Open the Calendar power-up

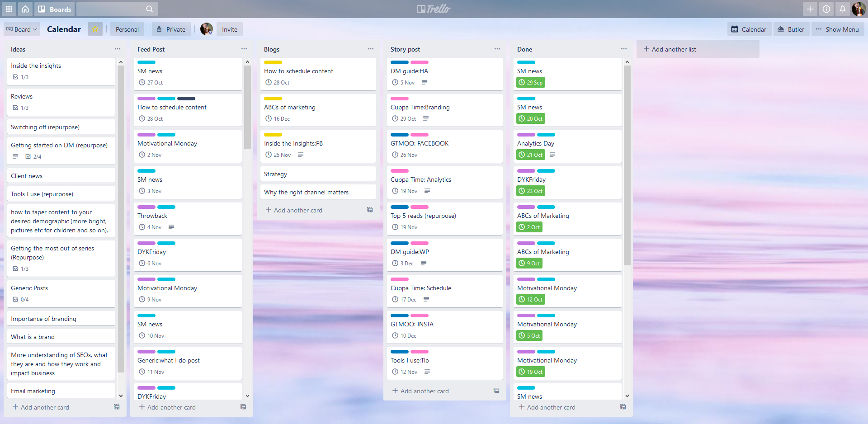pos(749,29)
